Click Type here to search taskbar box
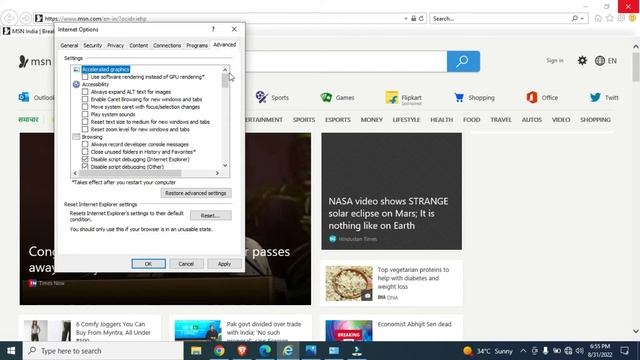The image size is (640, 360). 103,351
